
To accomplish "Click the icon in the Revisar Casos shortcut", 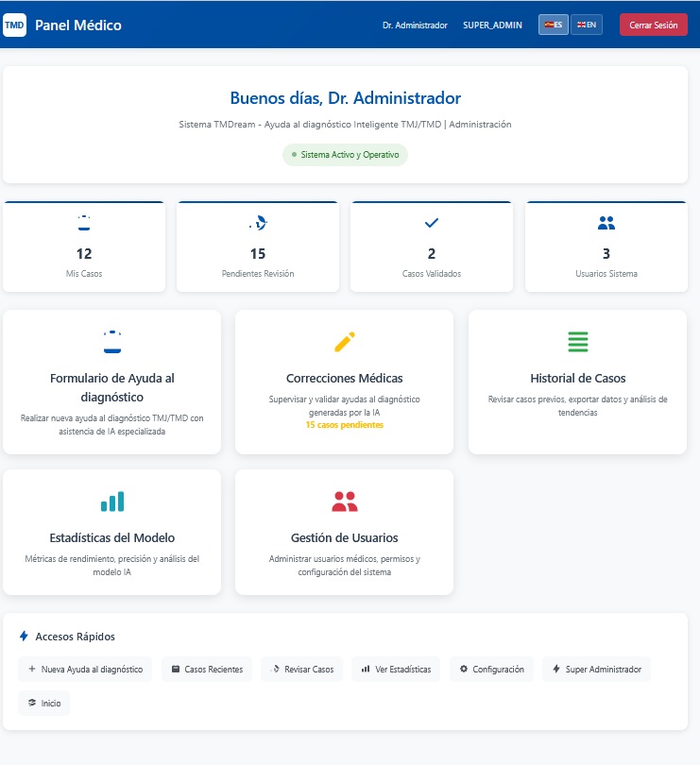I will pyautogui.click(x=275, y=669).
